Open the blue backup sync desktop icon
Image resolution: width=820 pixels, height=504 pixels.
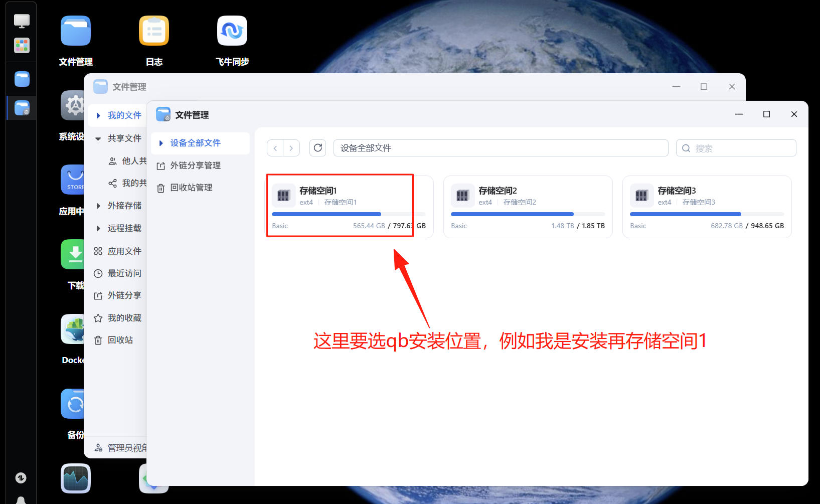[x=72, y=404]
